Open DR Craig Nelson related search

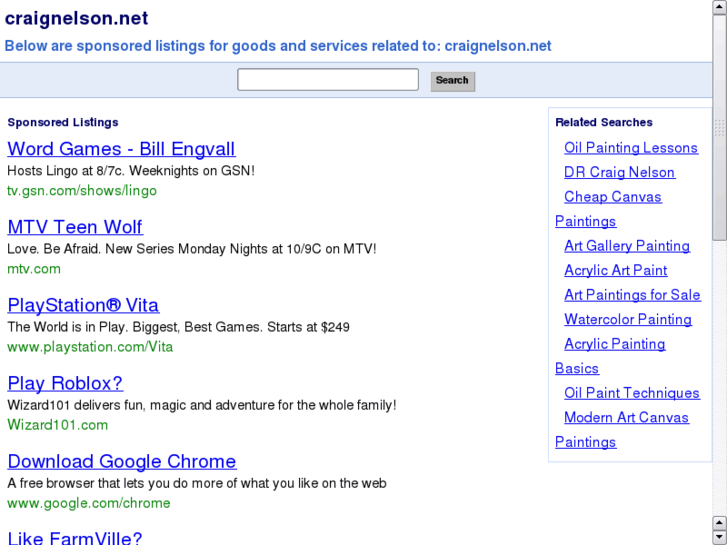619,172
